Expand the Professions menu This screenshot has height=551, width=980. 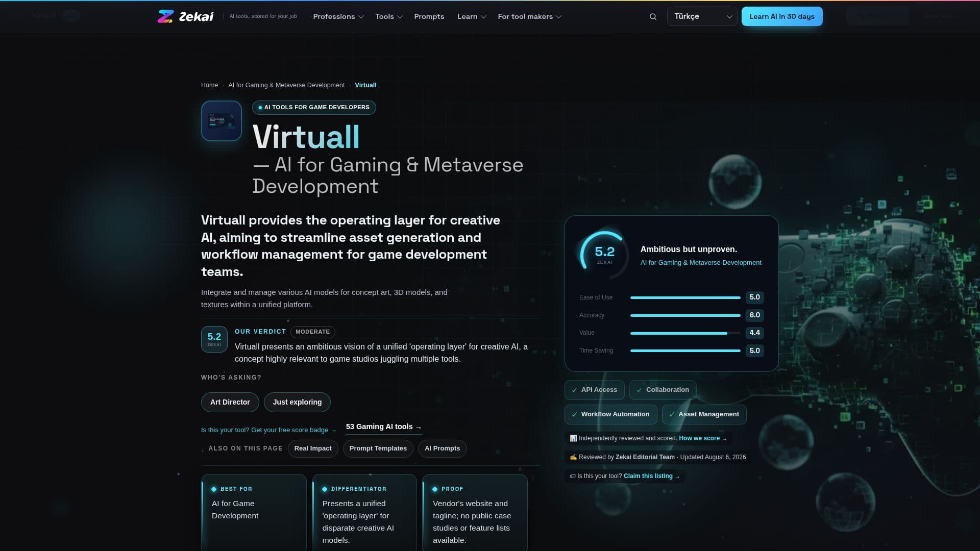[x=338, y=16]
